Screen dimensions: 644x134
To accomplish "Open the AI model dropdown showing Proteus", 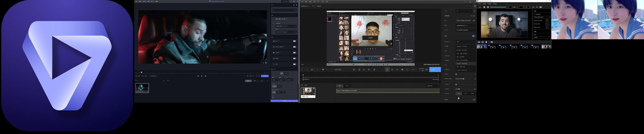I will 465,46.
